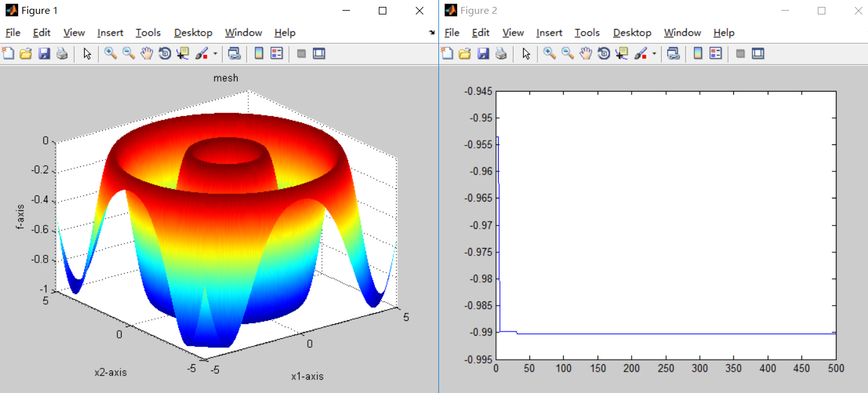Expand brush color dropdown arrow in Figure 1

coord(215,54)
